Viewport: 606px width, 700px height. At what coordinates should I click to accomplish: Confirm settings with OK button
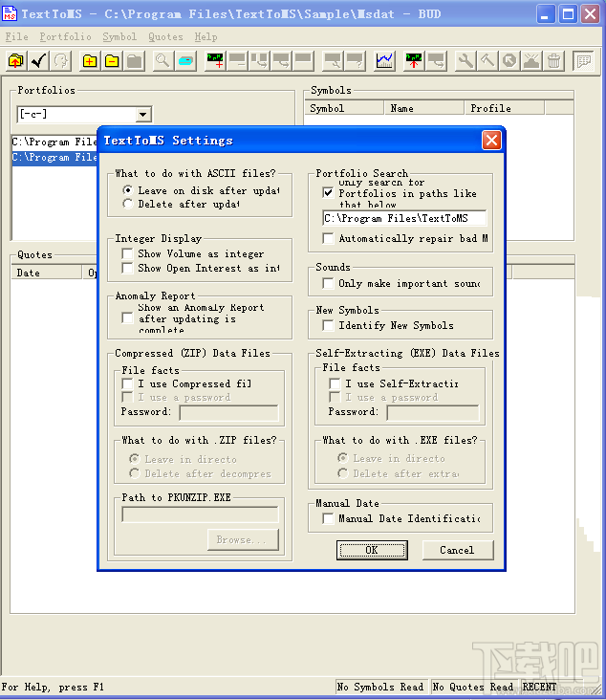372,550
